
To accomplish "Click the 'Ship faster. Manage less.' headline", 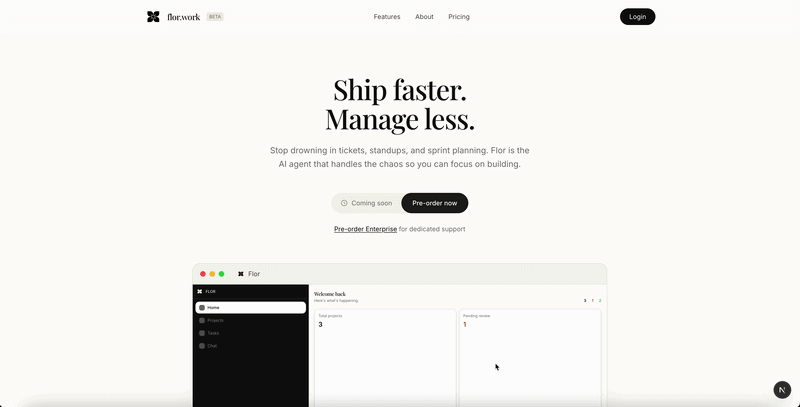I will tap(400, 105).
